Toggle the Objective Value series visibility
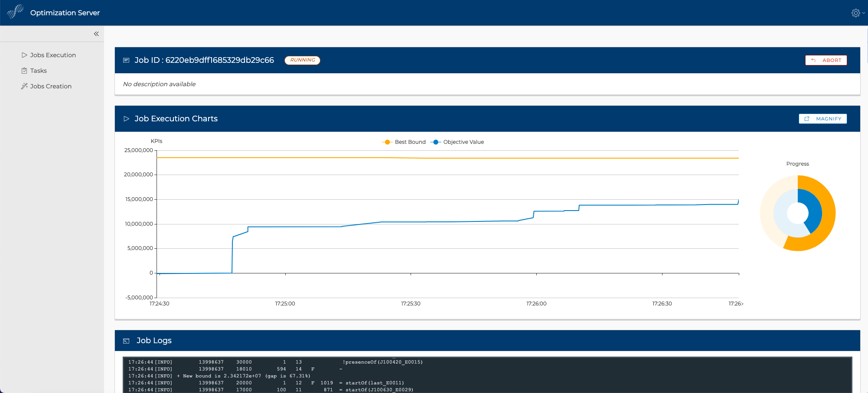 pos(457,142)
